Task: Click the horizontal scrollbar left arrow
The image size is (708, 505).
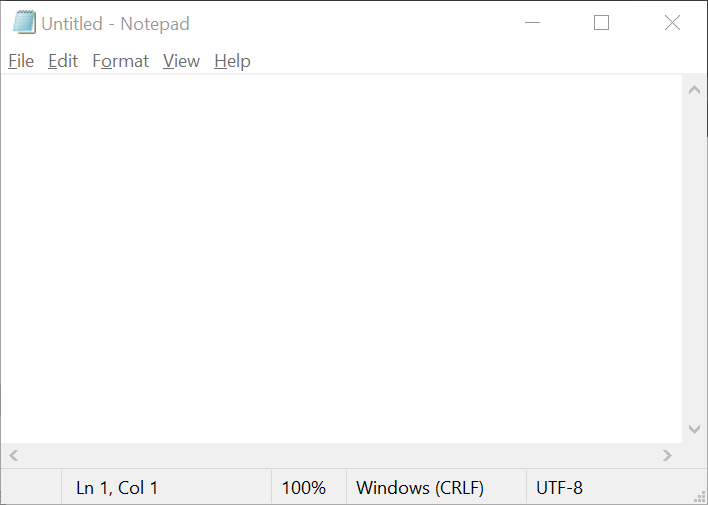Action: point(14,455)
